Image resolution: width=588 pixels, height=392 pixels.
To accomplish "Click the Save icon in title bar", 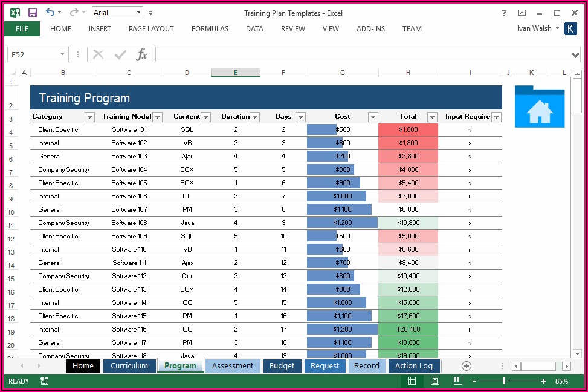I will [x=33, y=13].
